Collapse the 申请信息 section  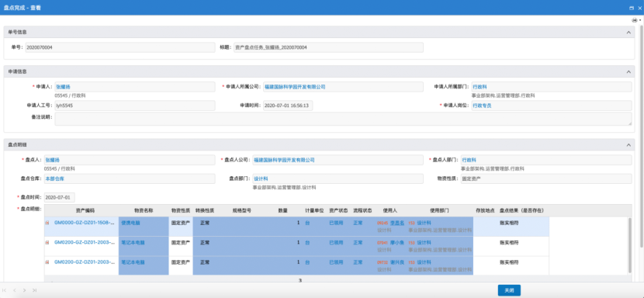[628, 71]
